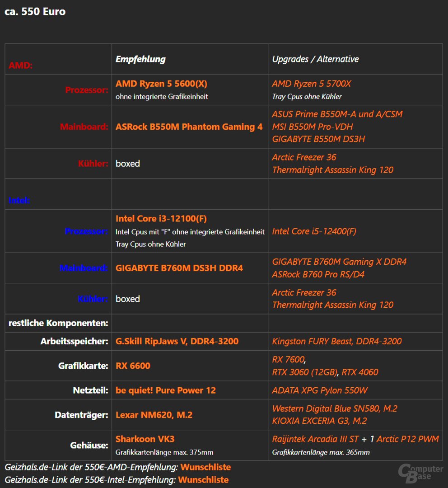The image size is (448, 488).
Task: Click the G.Skill RipJaws V, DDR4-3200 link
Action: tap(177, 342)
